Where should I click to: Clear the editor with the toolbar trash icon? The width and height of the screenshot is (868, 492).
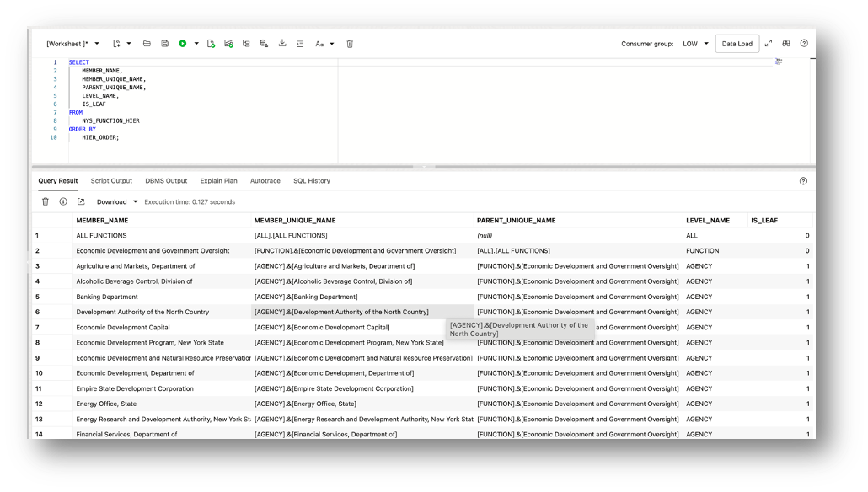pos(350,44)
